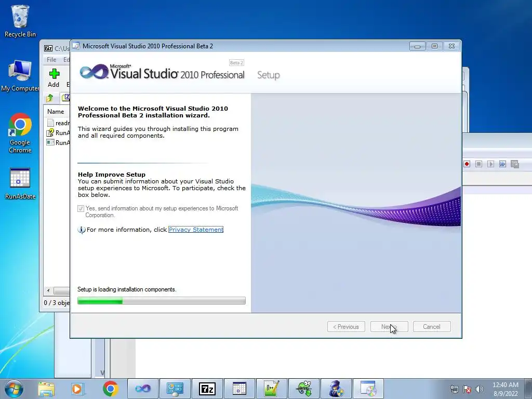
Task: Go up one folder in 7-Zip
Action: click(50, 98)
